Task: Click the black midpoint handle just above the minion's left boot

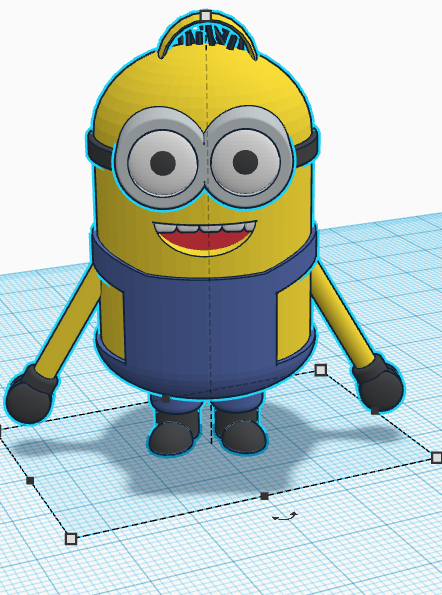Action: click(x=166, y=398)
